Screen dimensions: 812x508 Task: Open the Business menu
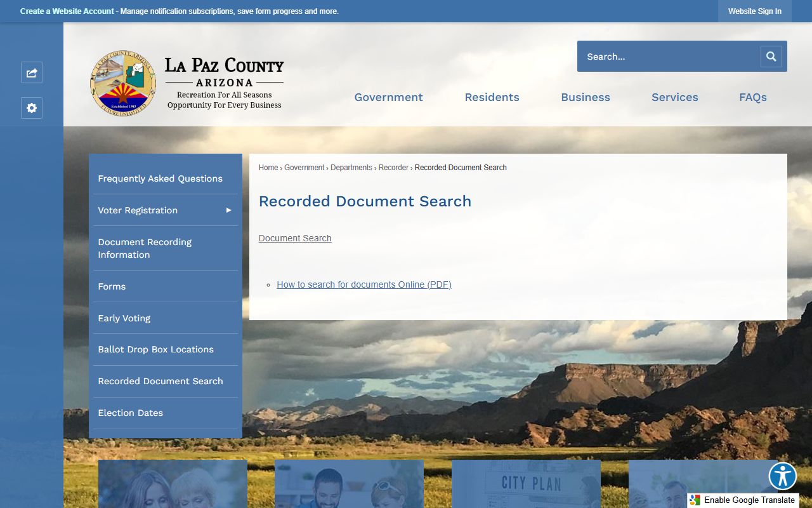586,97
